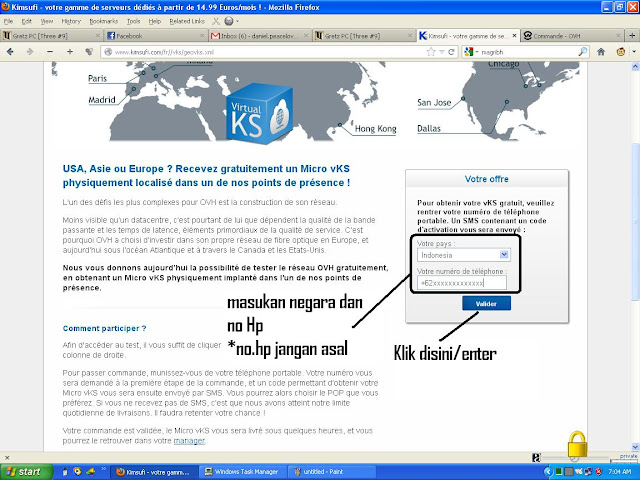Switch to the Facebook tab
640x480 pixels.
[156, 36]
